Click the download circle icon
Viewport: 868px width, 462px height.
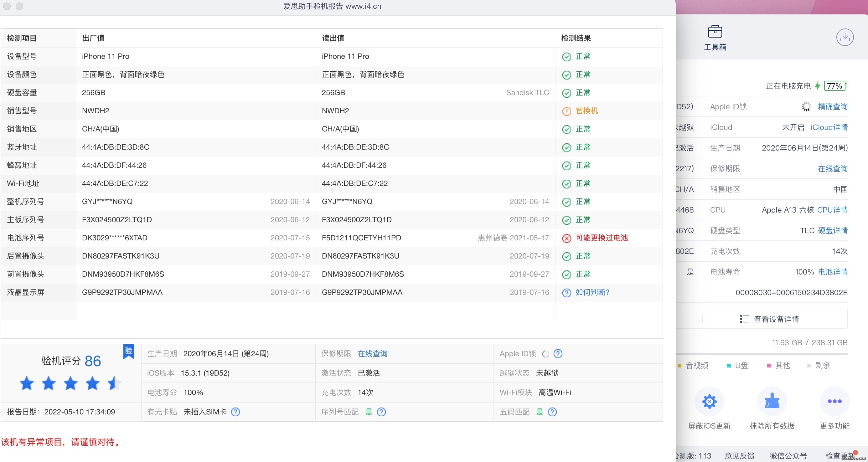point(845,37)
